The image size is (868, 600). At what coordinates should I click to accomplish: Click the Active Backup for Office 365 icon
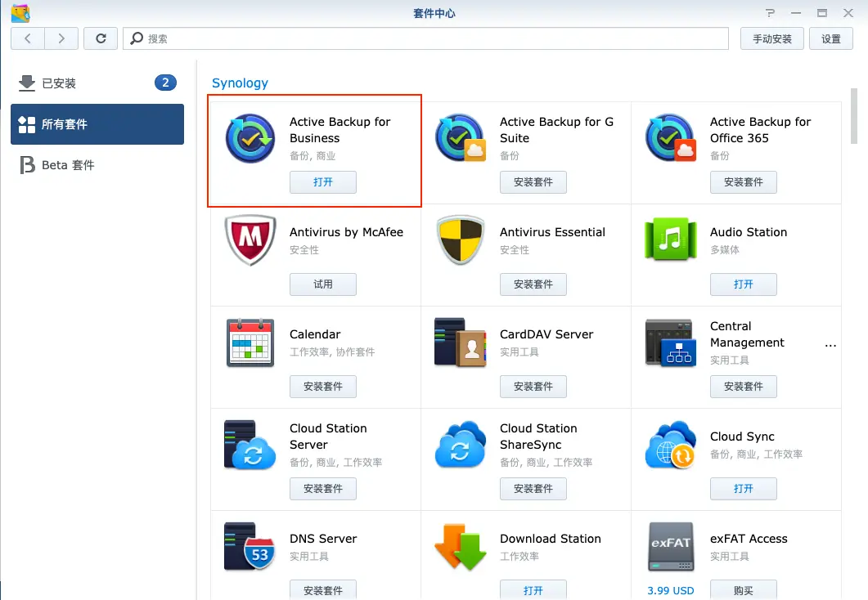(671, 138)
